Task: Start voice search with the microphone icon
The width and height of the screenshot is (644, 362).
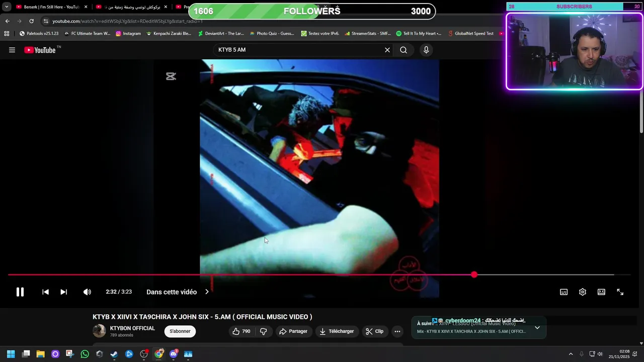Action: [426, 50]
